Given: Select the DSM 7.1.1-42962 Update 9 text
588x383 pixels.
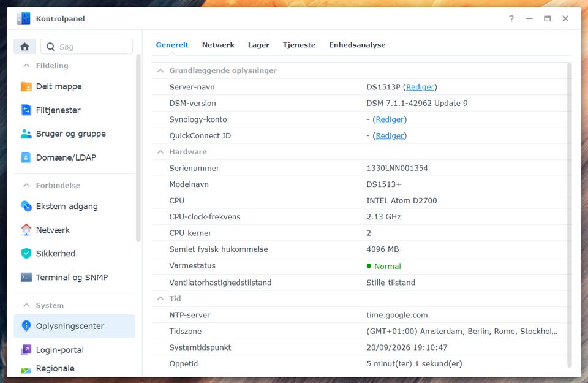Looking at the screenshot, I should coord(417,103).
